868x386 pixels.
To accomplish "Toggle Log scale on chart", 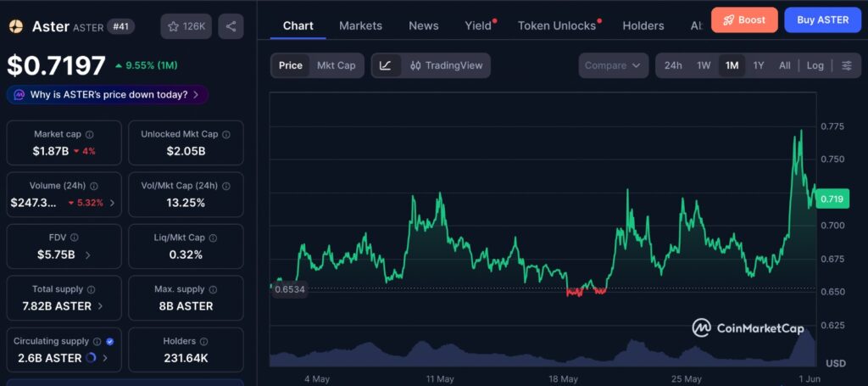I will (815, 65).
